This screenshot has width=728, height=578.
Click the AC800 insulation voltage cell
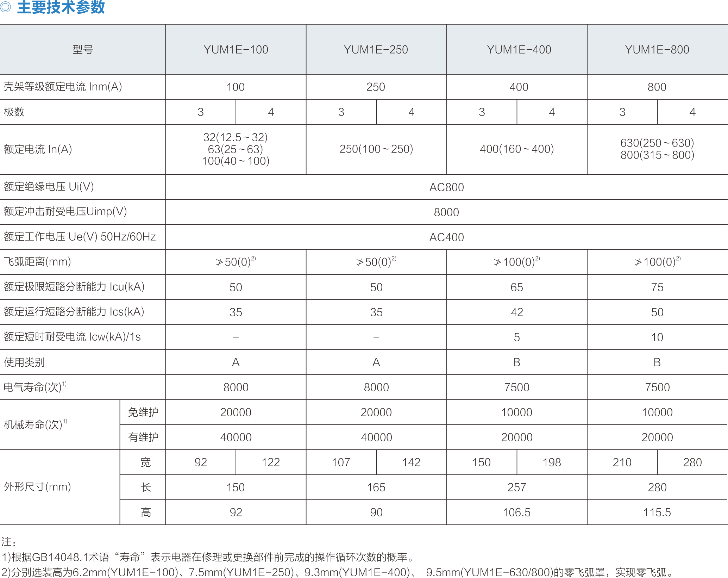click(446, 187)
